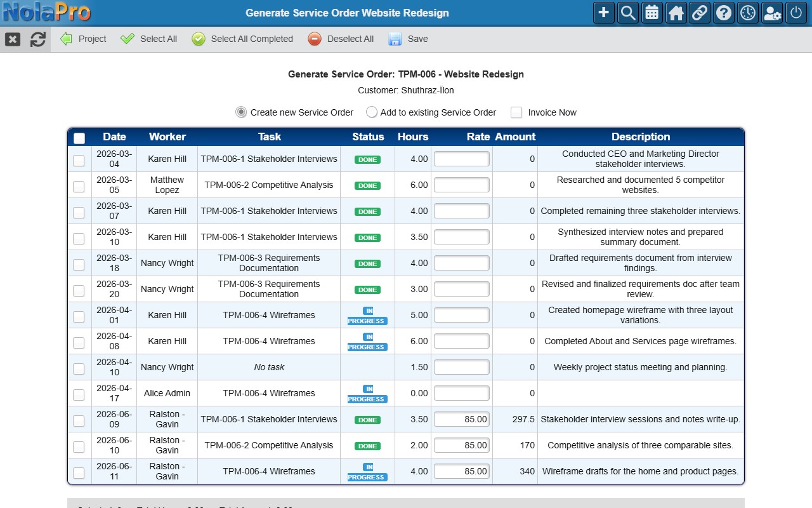
Task: Click Select All in toolbar
Action: coord(148,39)
